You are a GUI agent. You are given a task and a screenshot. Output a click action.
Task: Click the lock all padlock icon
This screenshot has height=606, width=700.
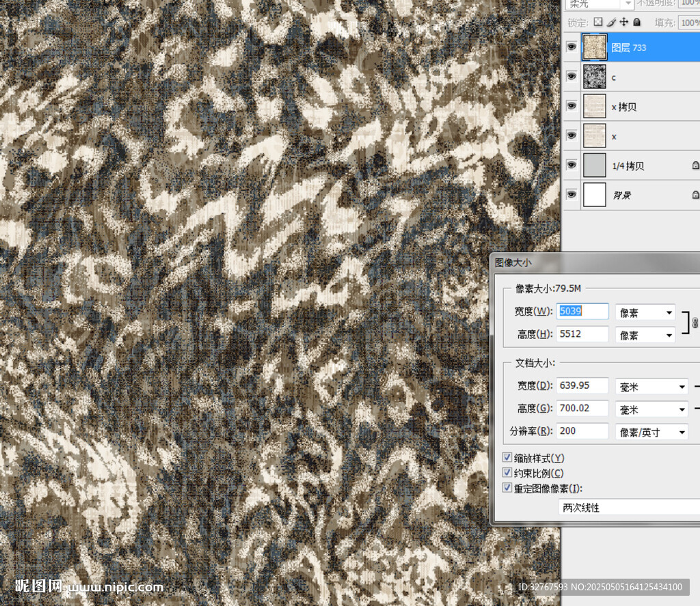pyautogui.click(x=636, y=23)
